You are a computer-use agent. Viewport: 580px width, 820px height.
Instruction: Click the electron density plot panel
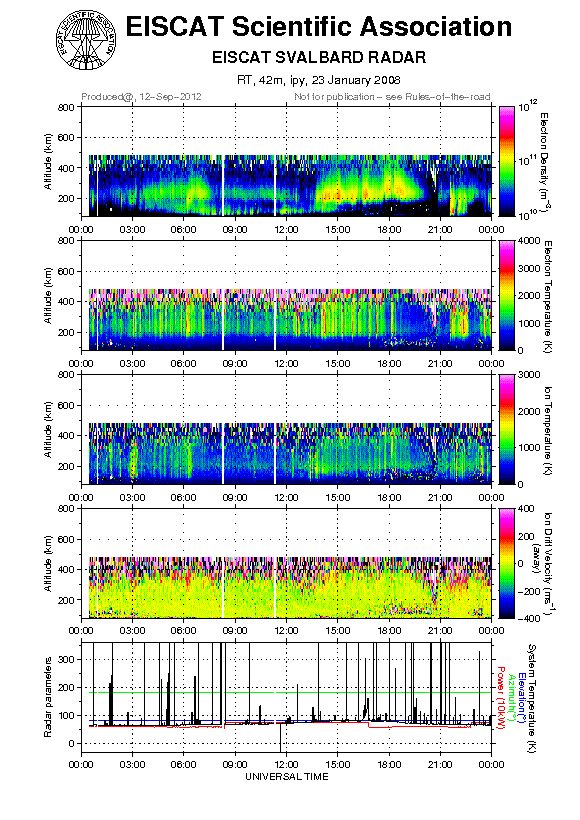point(286,161)
